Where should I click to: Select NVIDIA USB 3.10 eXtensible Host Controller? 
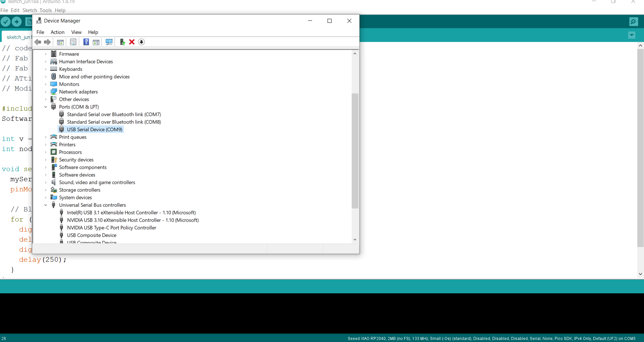pyautogui.click(x=133, y=220)
